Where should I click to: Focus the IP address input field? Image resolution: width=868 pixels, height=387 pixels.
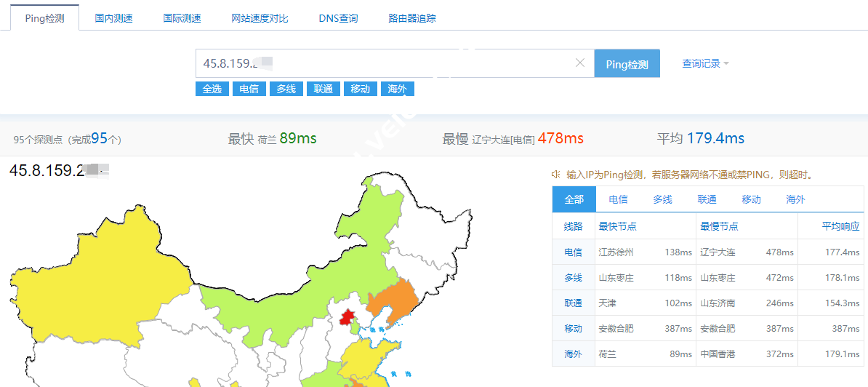click(395, 64)
